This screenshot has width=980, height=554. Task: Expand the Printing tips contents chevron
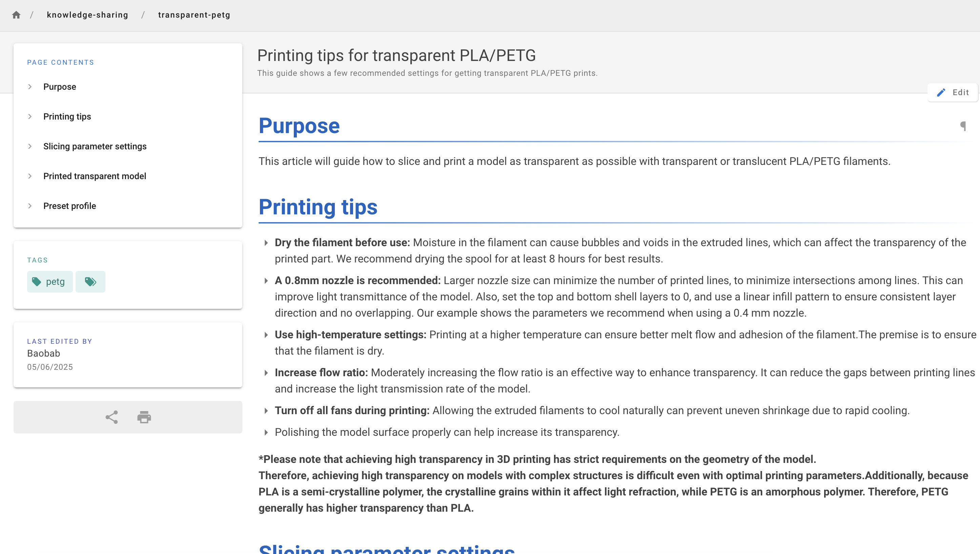30,116
